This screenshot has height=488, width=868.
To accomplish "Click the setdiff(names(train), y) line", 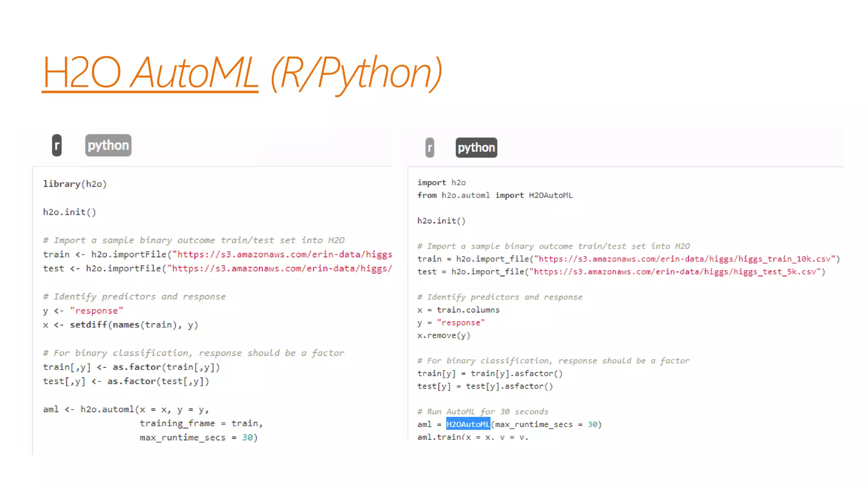I will [x=134, y=325].
